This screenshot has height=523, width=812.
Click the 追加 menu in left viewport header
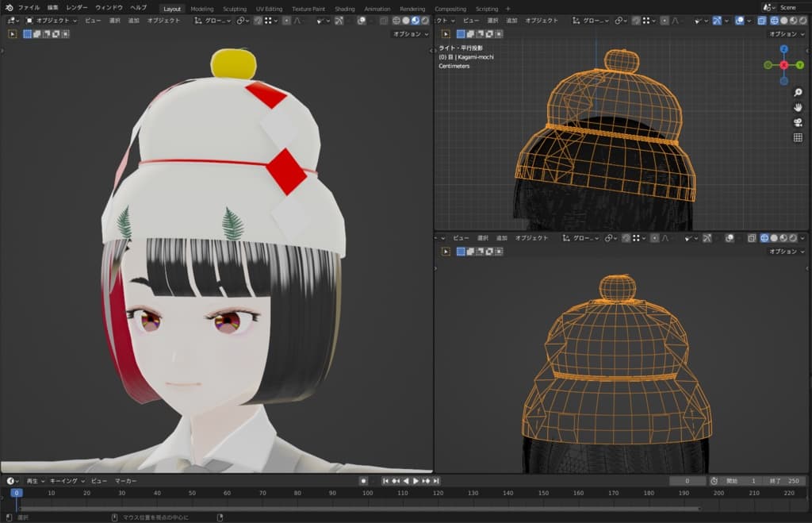click(134, 21)
